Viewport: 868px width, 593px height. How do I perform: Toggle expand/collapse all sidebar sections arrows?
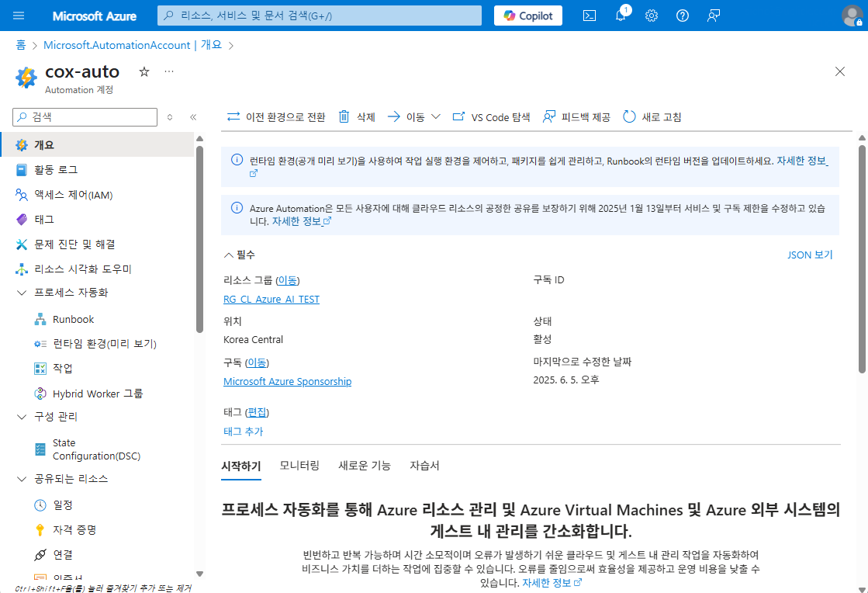coord(170,117)
